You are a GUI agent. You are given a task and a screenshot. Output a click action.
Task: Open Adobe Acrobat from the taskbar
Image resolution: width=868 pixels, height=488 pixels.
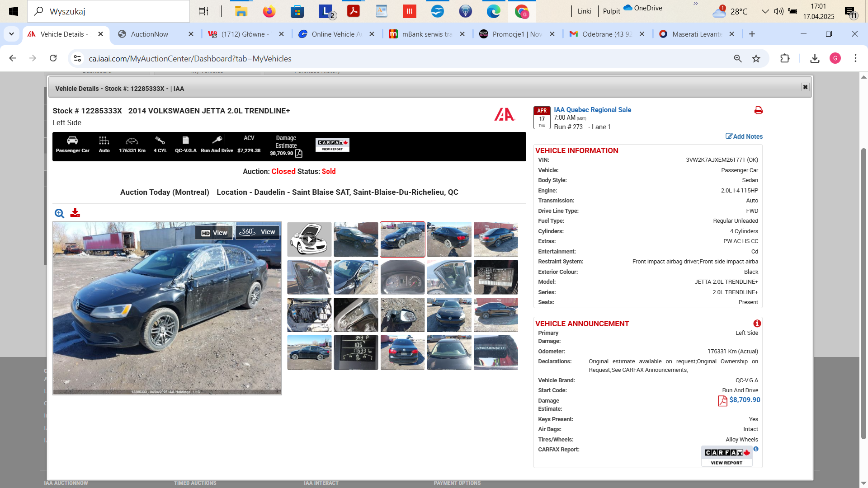click(353, 11)
